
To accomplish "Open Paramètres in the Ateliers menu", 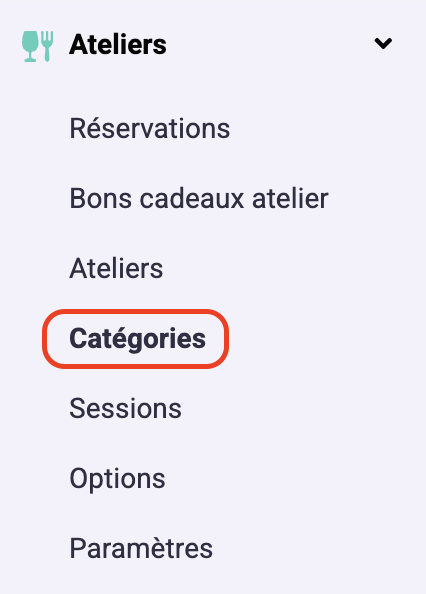I will click(141, 548).
